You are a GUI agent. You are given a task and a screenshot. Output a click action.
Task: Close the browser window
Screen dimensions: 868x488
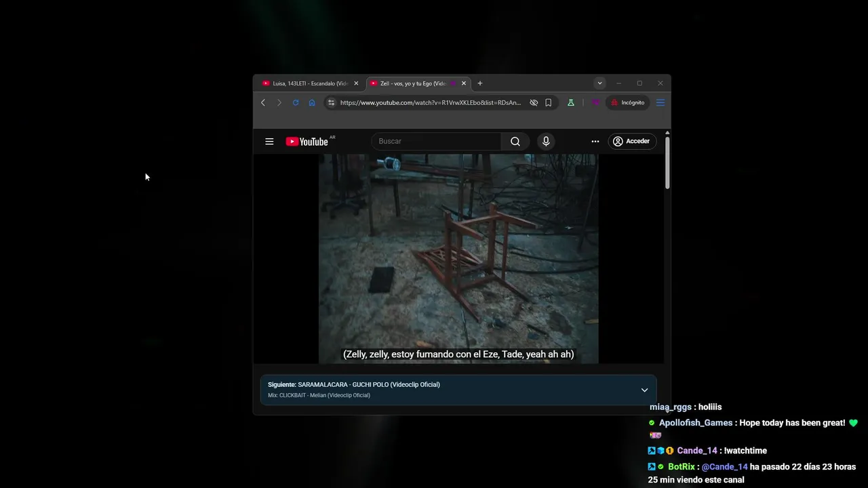(660, 83)
